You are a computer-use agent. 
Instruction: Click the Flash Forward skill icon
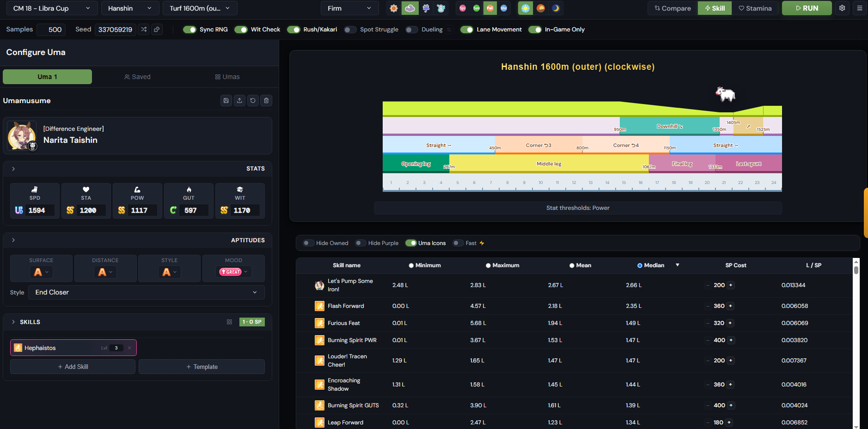pos(319,306)
